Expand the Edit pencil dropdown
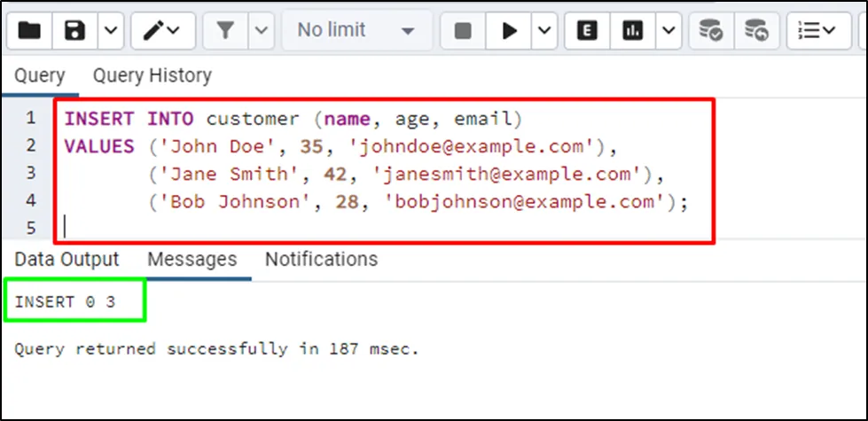This screenshot has width=868, height=421. pos(163,30)
